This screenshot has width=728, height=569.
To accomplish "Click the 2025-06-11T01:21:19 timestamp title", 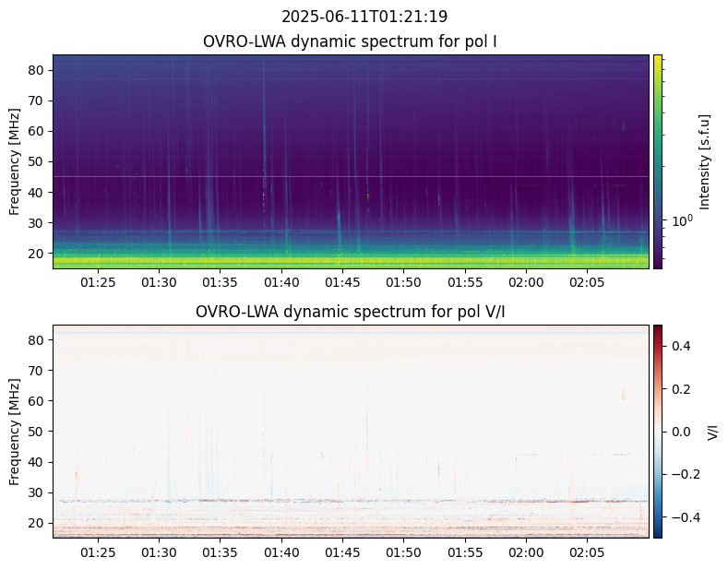I will [x=364, y=17].
